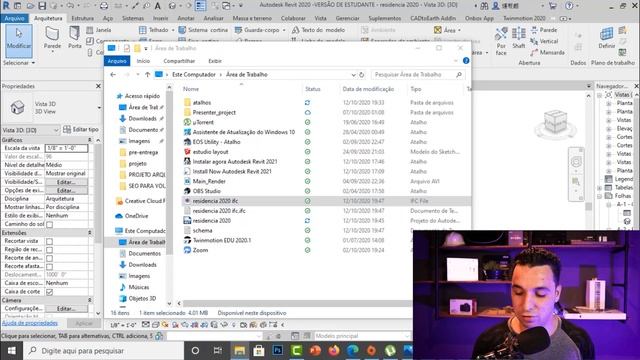Click the horizontal scrollbar in the file list
This screenshot has width=640, height=360.
pos(297,303)
